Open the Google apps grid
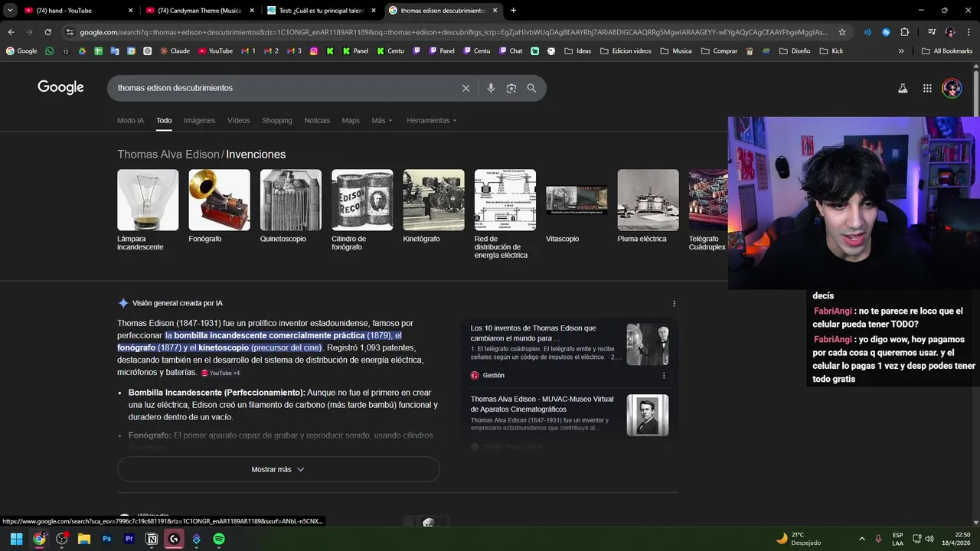This screenshot has width=980, height=551. coord(927,88)
